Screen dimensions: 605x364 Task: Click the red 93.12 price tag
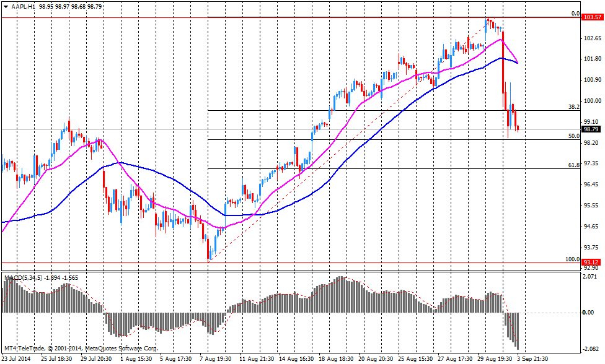tap(593, 262)
